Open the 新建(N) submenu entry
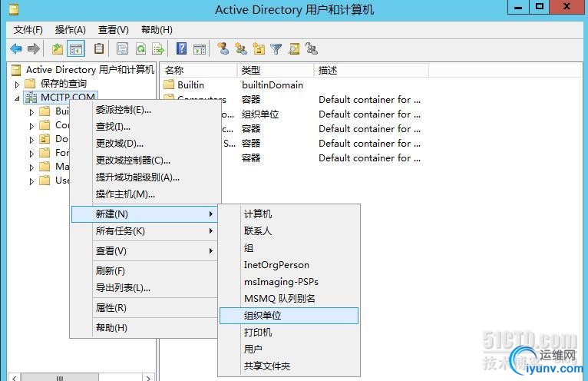Screen dimensions: 588x381 pyautogui.click(x=144, y=214)
